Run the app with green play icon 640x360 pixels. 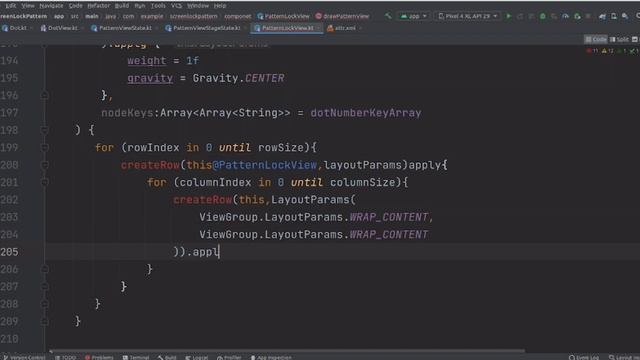pyautogui.click(x=509, y=16)
